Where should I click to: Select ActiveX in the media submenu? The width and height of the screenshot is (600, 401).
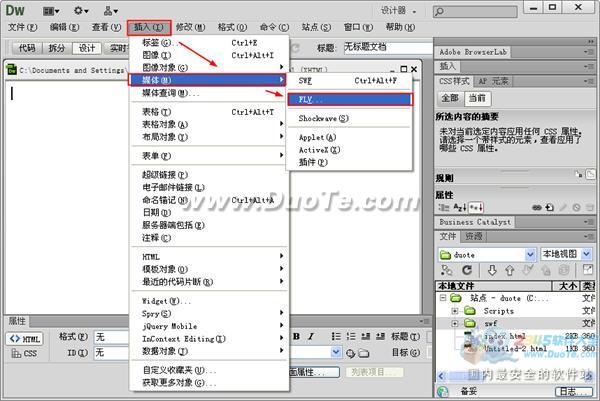pos(349,150)
